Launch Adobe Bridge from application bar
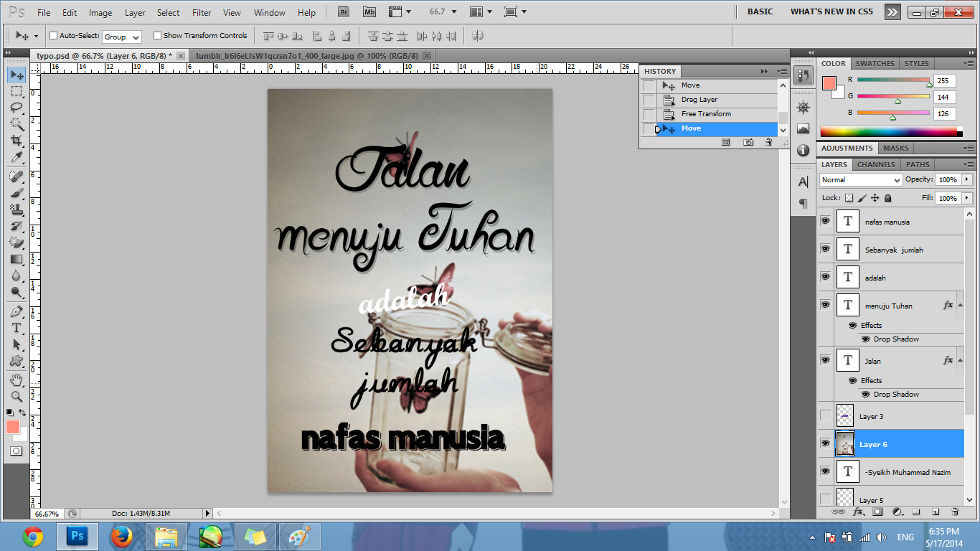 [344, 12]
